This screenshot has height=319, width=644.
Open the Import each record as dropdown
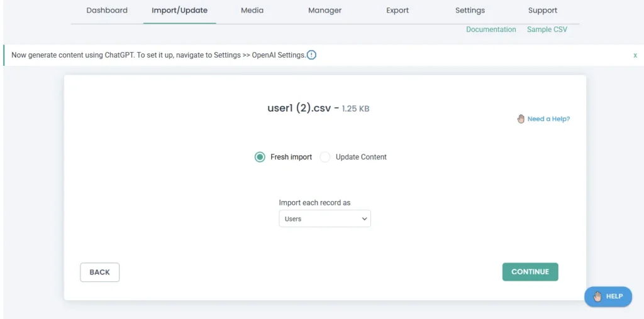point(325,219)
